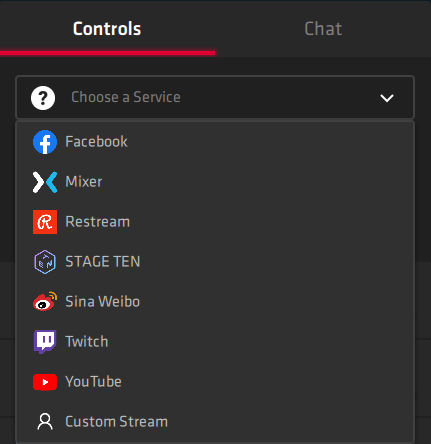The height and width of the screenshot is (444, 431).
Task: Click the STAGE TEN hexagon icon
Action: (45, 262)
